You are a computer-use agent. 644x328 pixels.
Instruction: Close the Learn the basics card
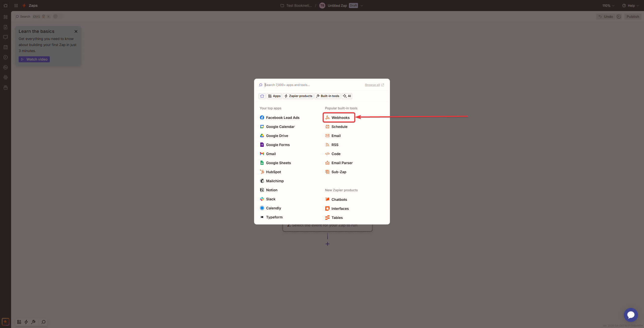click(x=76, y=31)
